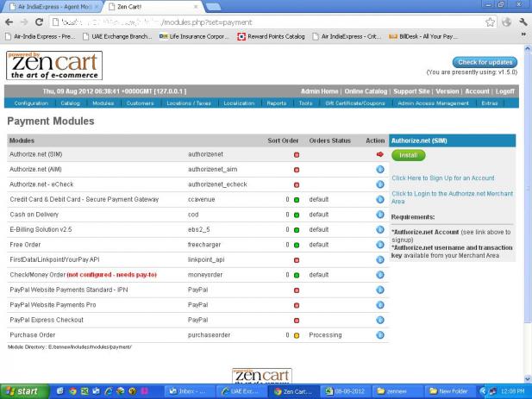Click the info icon for PayPal Express Checkout
Viewport: 532px width, 399px height.
point(380,320)
